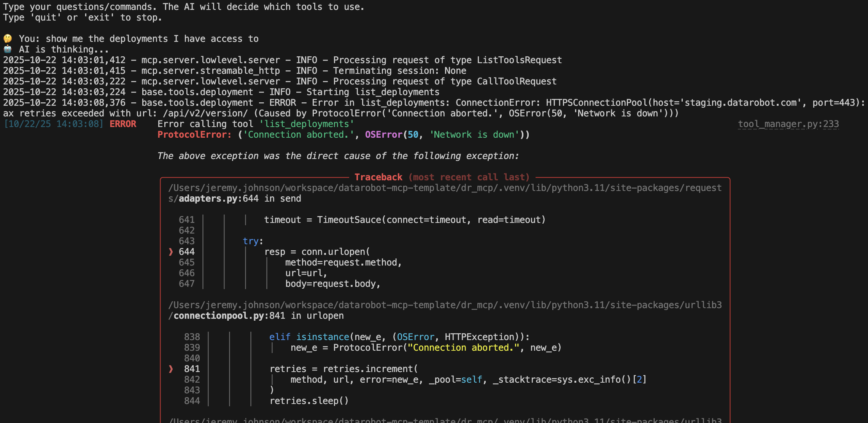Click the user prompt 'show me the deployments I have access to'

[152, 39]
